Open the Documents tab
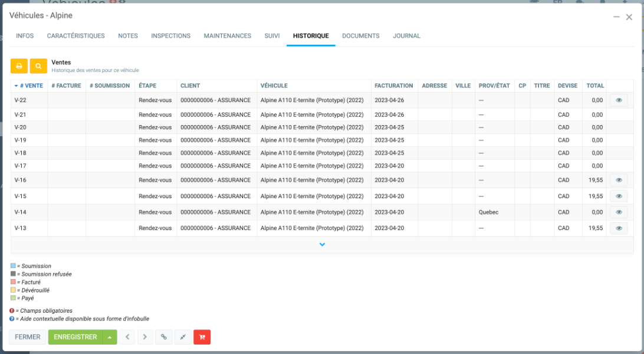The width and height of the screenshot is (644, 354). (360, 36)
